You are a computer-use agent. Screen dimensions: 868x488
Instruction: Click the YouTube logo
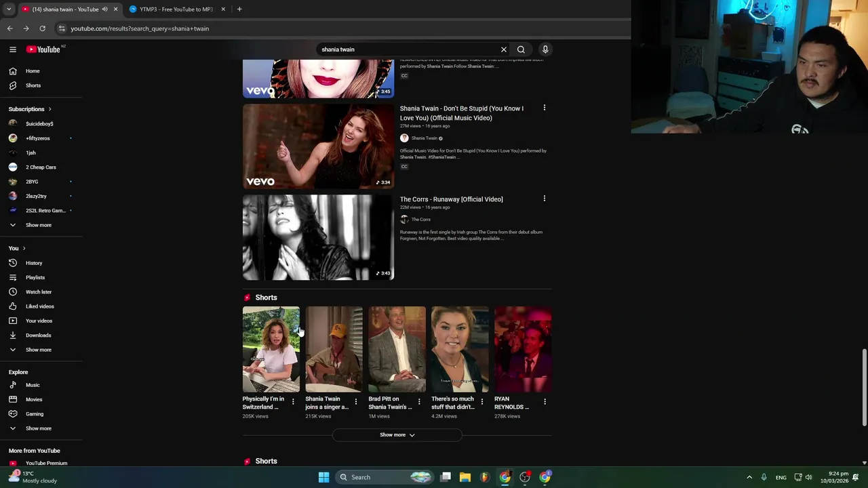pyautogui.click(x=45, y=49)
